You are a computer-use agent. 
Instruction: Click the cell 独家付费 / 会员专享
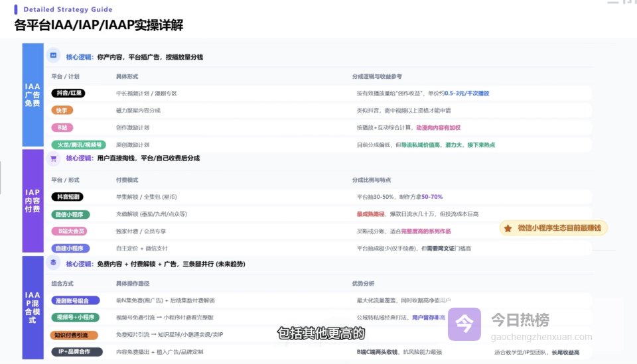(x=141, y=231)
